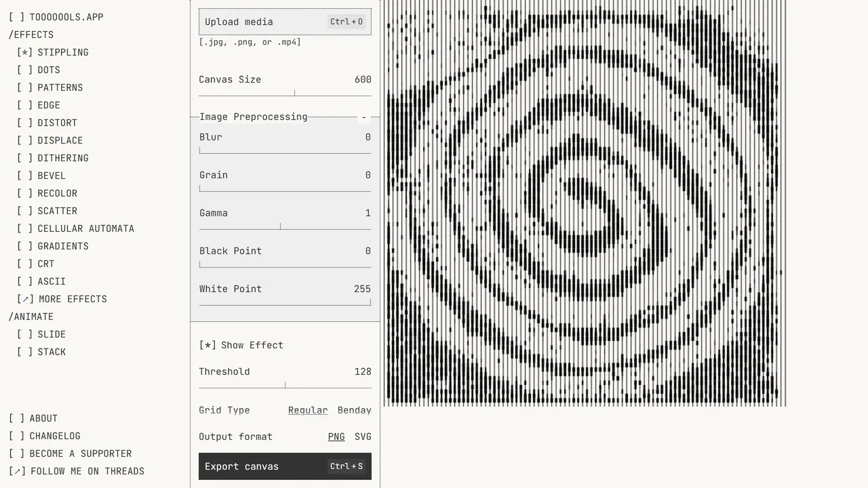Screen dimensions: 868x488
Task: Select the DITHERING effect
Action: (x=53, y=158)
